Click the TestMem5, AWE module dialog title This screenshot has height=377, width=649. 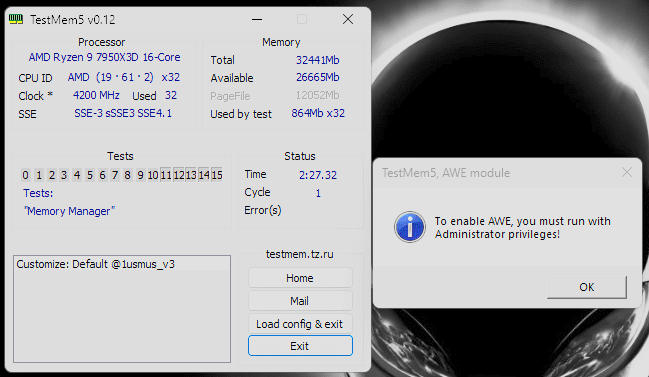[446, 173]
